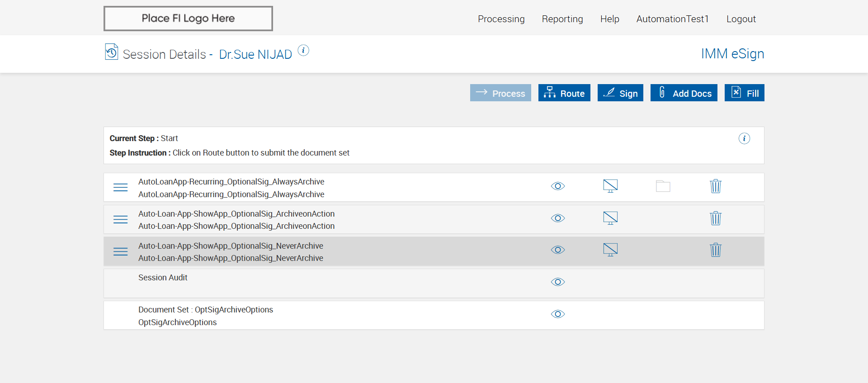
Task: View Document Set OptSigArchiveOptions via eye icon
Action: (x=558, y=314)
